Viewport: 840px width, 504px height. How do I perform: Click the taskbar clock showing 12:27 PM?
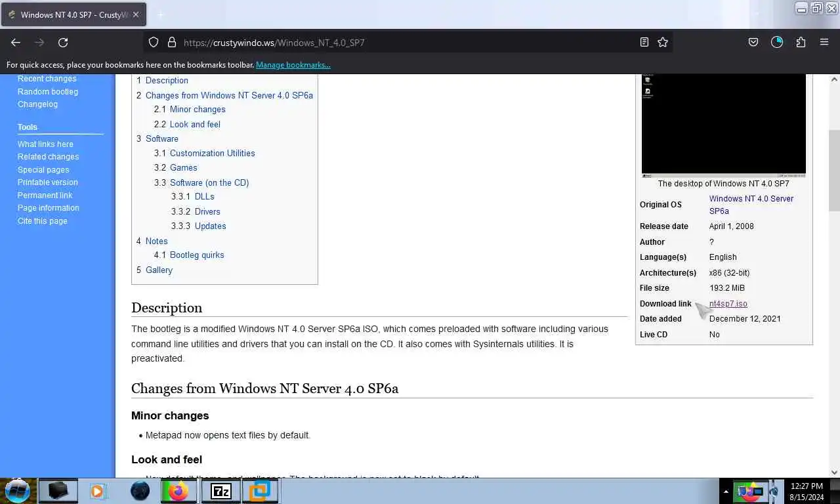tap(807, 491)
